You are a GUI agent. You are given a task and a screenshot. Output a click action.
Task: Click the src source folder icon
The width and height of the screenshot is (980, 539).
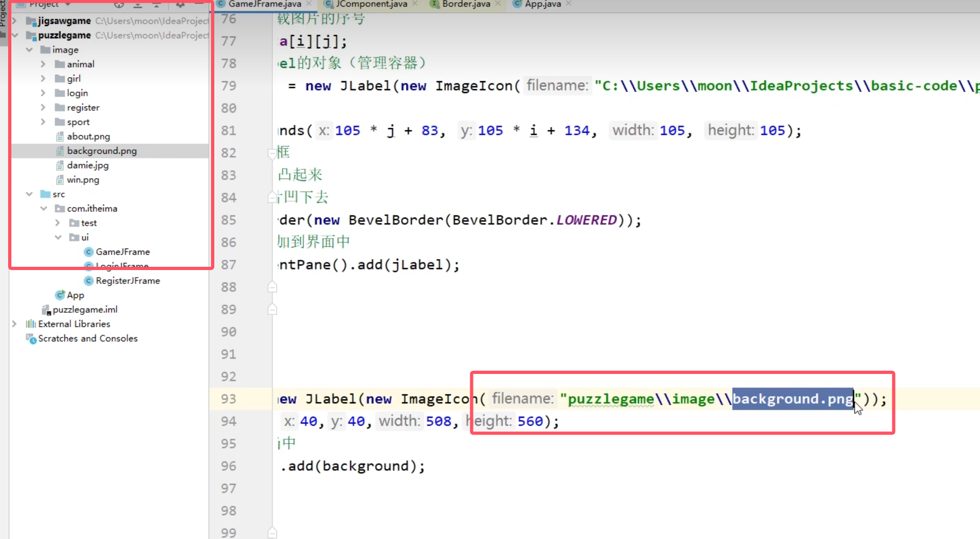(x=45, y=194)
